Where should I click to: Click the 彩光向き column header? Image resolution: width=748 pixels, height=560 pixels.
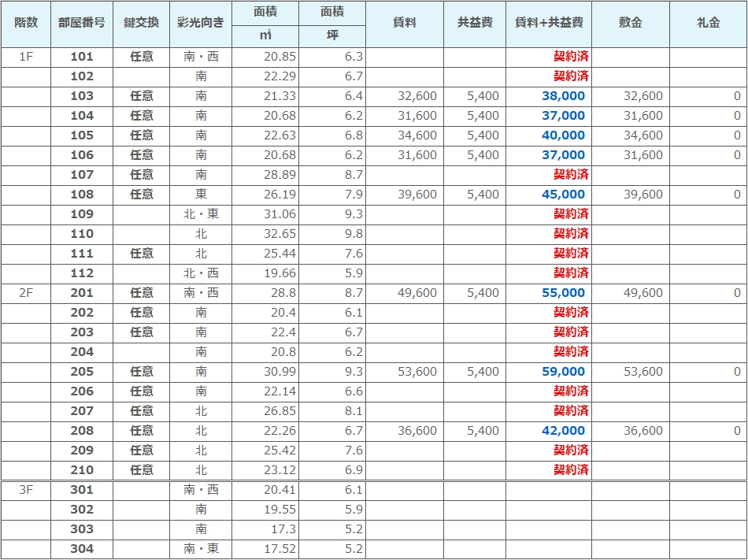coord(201,23)
